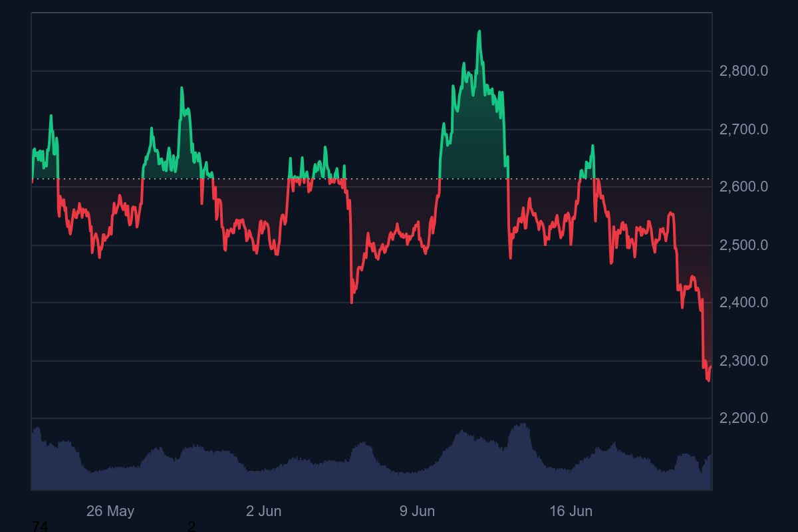Click the highest green peak of the price line
This screenshot has width=798, height=532.
pos(479,31)
